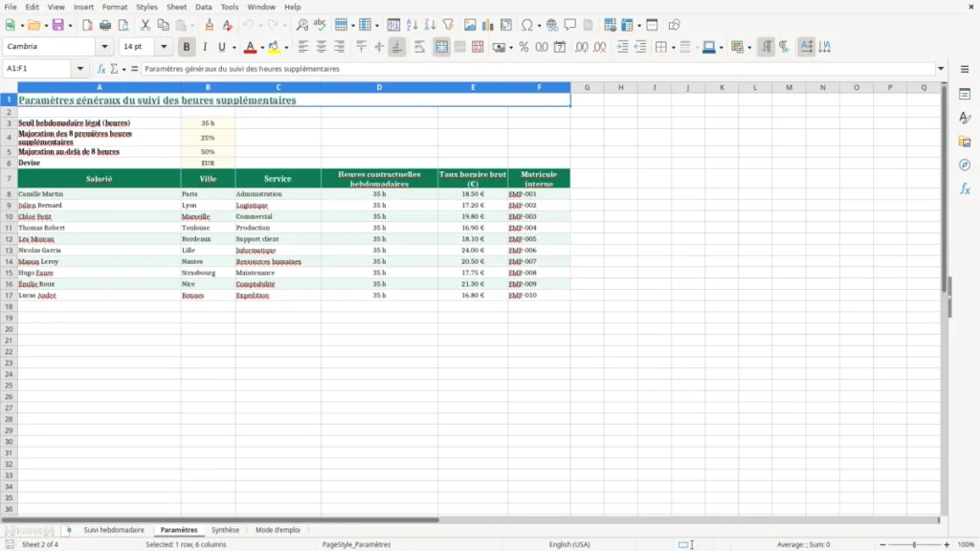Open Background Color dropdown arrow
Screen dimensions: 980x551
pos(286,48)
